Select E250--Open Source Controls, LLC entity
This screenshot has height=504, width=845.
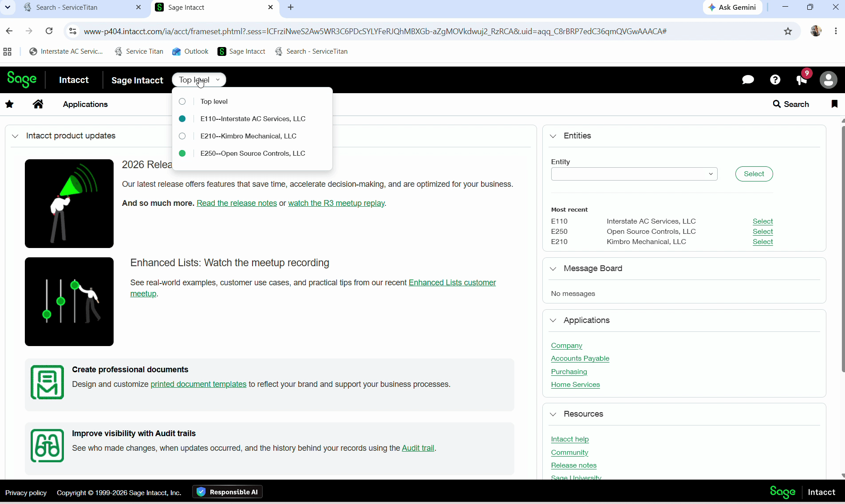[253, 154]
